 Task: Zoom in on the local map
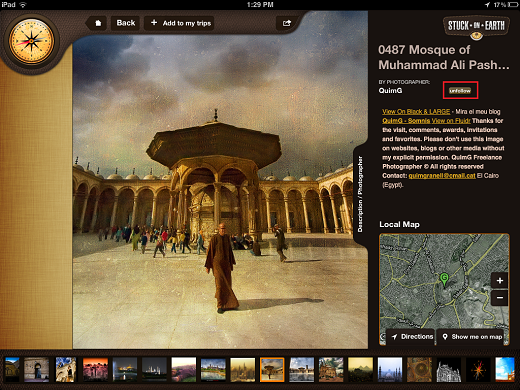499,281
